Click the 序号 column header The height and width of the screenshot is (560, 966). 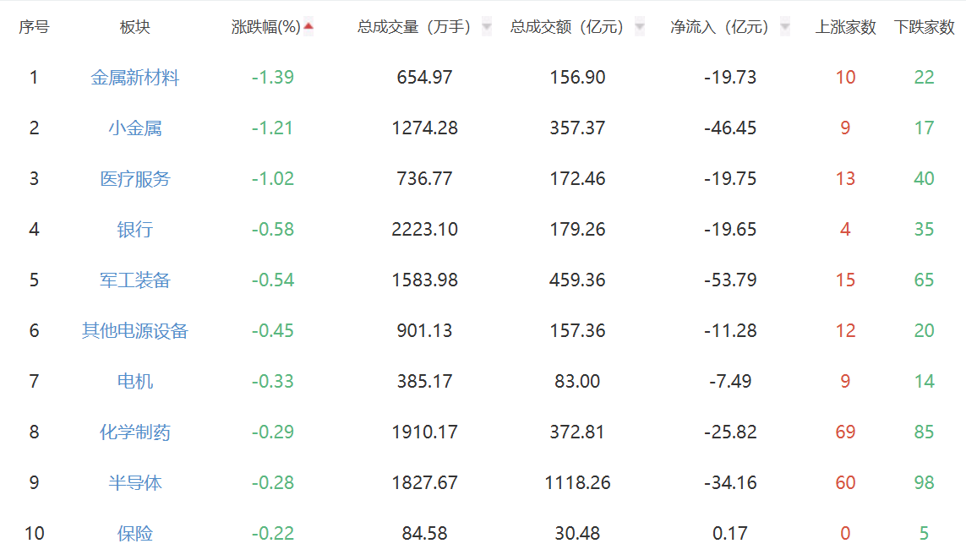[x=34, y=27]
